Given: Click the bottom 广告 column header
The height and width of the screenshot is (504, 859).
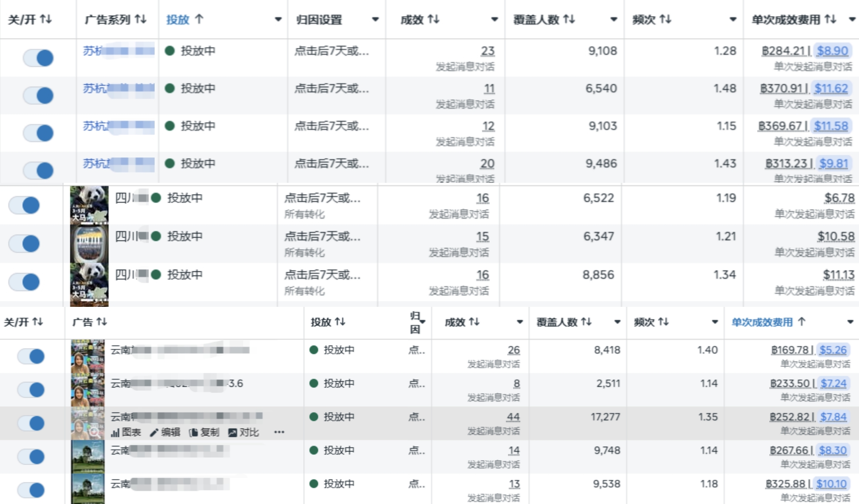Looking at the screenshot, I should coord(82,322).
